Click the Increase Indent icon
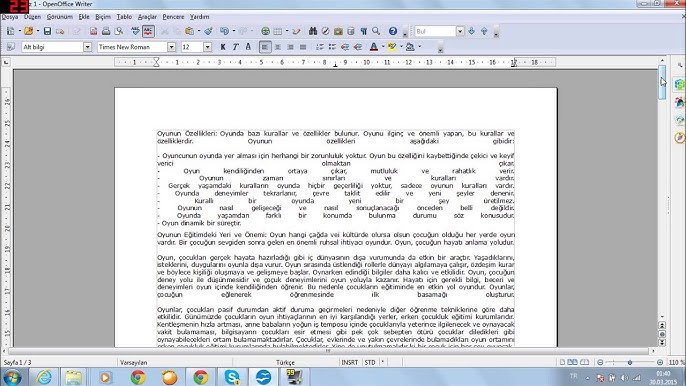Screen dimensions: 686x386 click(x=358, y=47)
